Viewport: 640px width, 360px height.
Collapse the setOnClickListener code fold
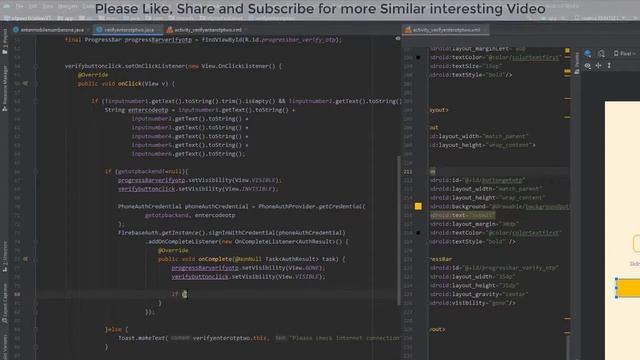36,66
